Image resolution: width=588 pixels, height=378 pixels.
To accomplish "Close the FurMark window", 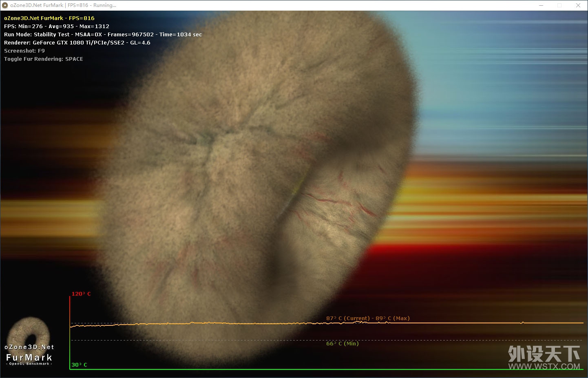I will point(578,5).
